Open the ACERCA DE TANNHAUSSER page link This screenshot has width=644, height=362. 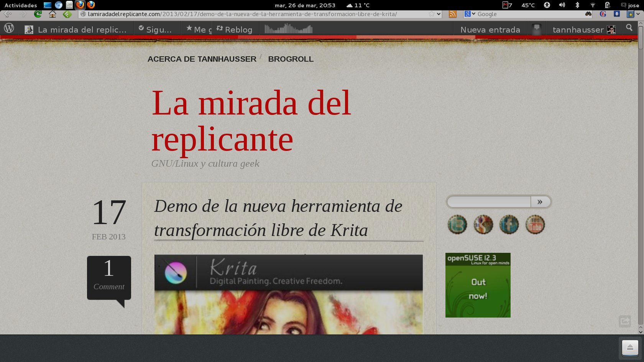(202, 59)
